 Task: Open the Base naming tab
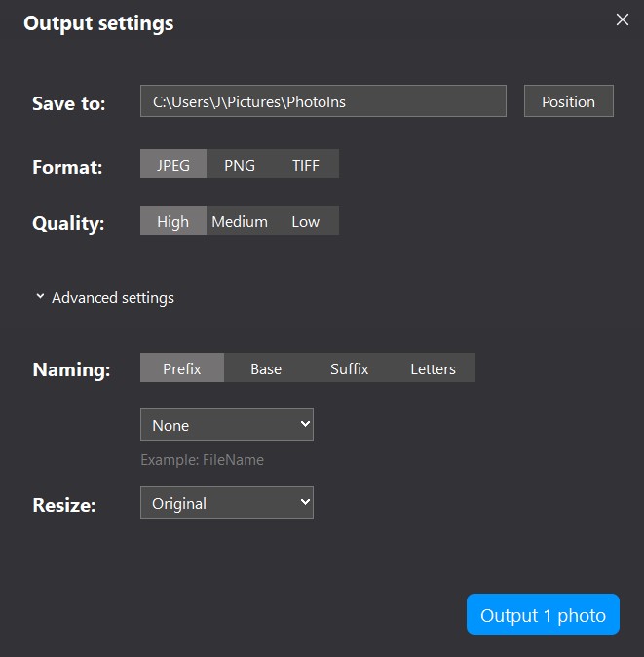click(266, 367)
